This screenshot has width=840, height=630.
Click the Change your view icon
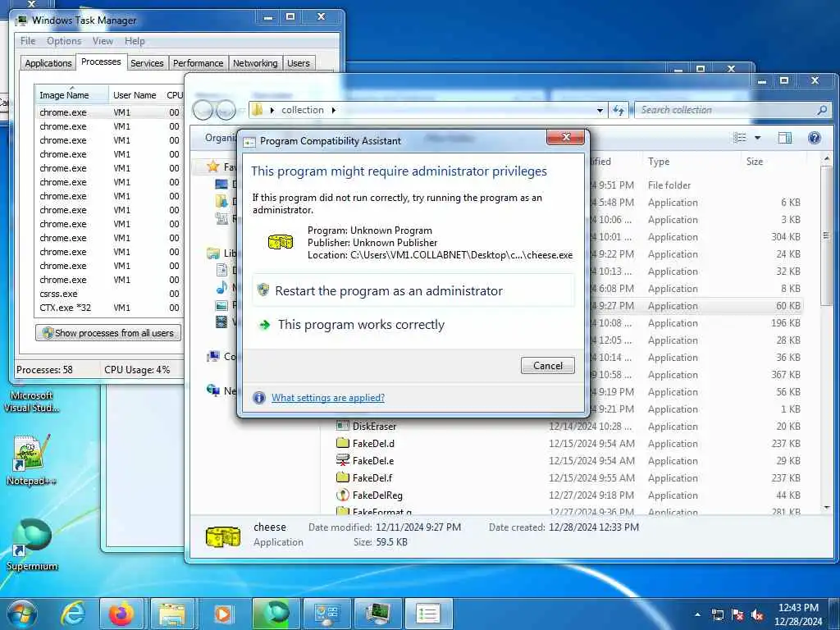pyautogui.click(x=740, y=138)
